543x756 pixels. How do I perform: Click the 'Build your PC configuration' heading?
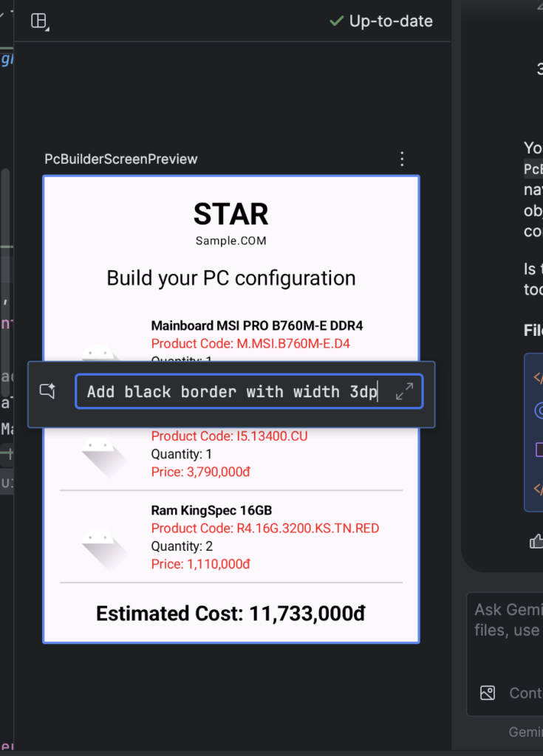click(x=230, y=278)
